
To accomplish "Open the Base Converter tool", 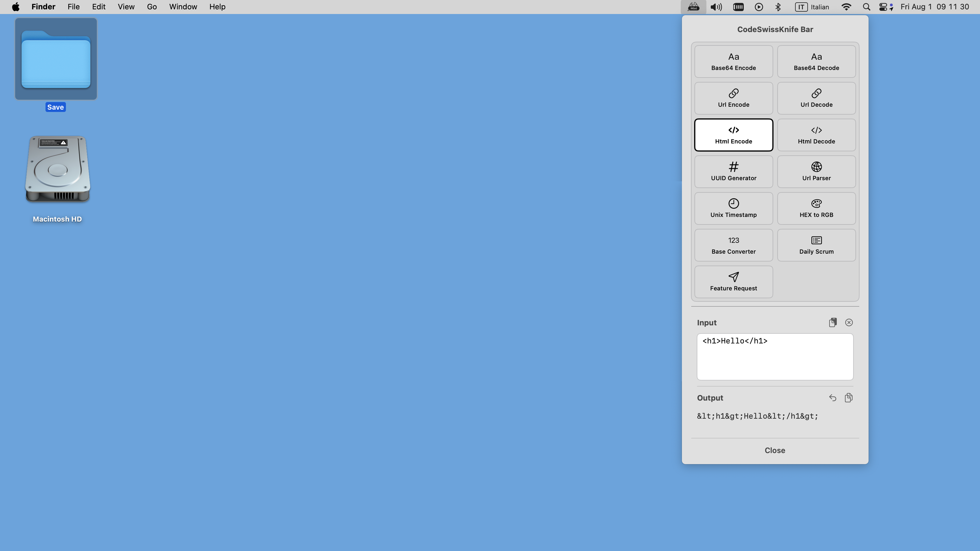I will point(734,245).
